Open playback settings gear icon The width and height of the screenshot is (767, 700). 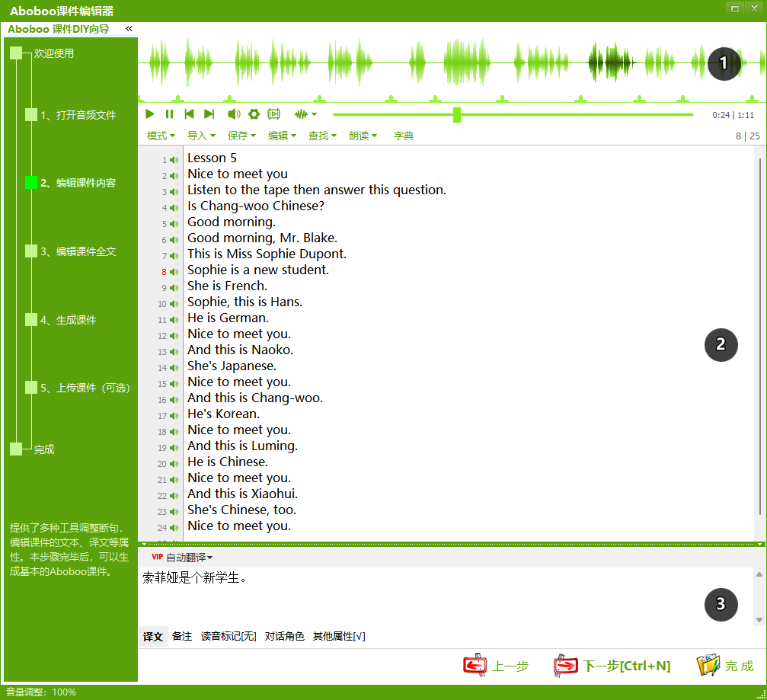pyautogui.click(x=254, y=114)
